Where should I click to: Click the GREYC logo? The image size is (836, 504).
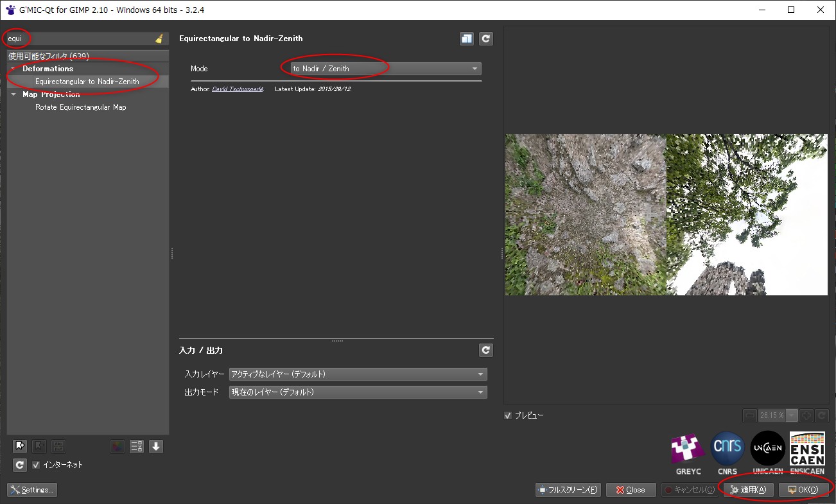tap(688, 451)
